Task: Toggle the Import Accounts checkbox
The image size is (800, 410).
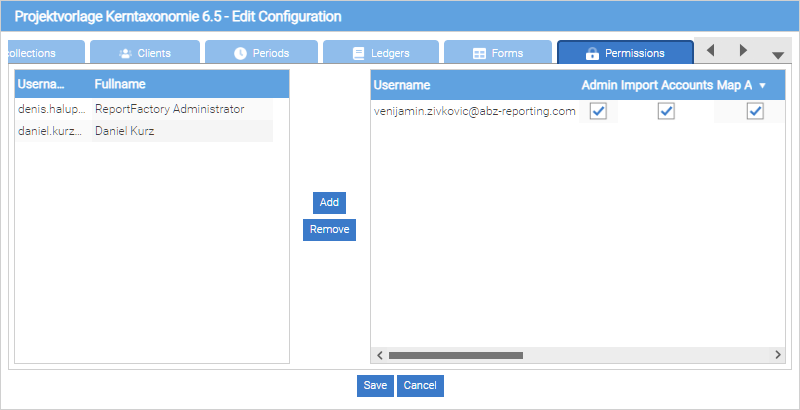Action: click(x=666, y=111)
